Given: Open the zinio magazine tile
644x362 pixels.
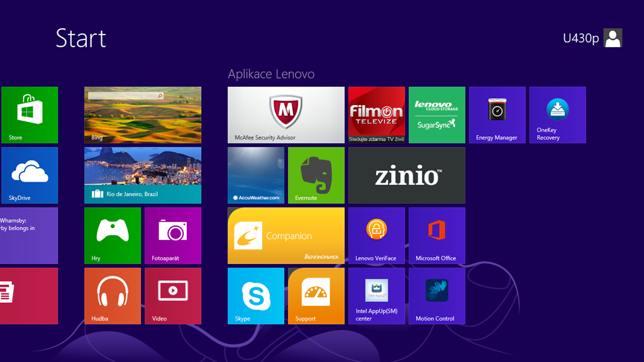Looking at the screenshot, I should pos(406,175).
